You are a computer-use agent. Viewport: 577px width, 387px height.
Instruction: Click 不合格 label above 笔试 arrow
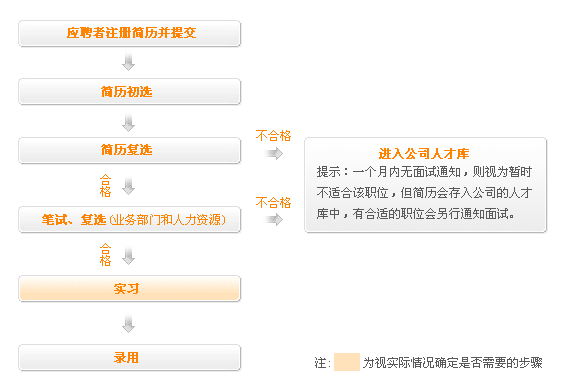tap(273, 202)
